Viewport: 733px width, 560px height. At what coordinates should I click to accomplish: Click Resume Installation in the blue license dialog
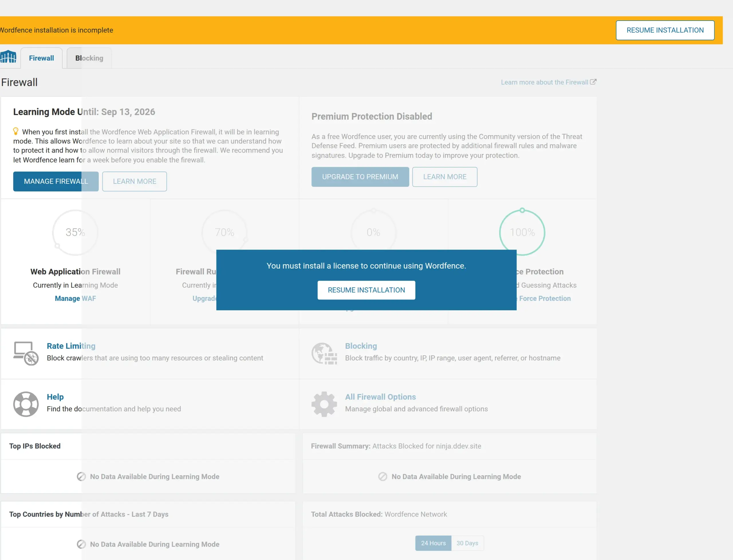(366, 290)
